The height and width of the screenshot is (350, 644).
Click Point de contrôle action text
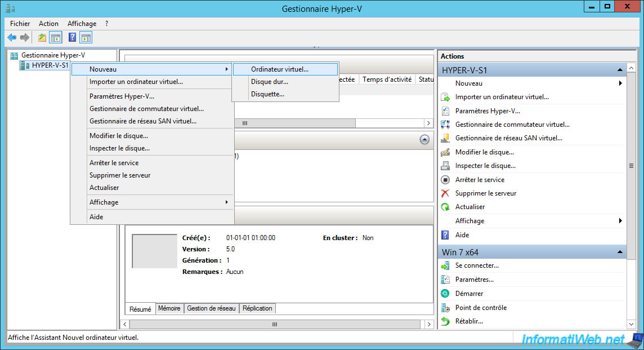(x=481, y=308)
